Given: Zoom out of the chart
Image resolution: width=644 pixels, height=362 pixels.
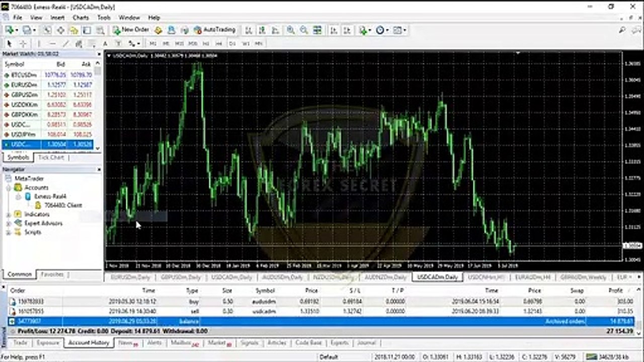Looking at the screenshot, I should (x=304, y=30).
